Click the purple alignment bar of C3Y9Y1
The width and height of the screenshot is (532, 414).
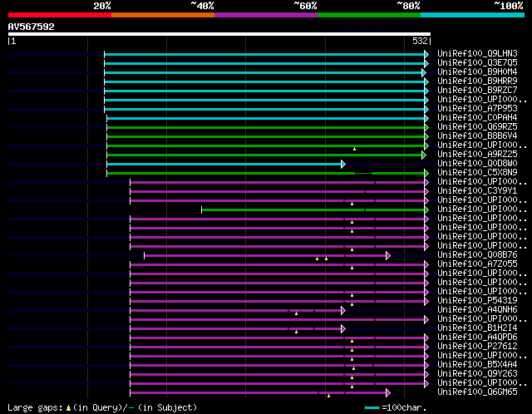277,192
